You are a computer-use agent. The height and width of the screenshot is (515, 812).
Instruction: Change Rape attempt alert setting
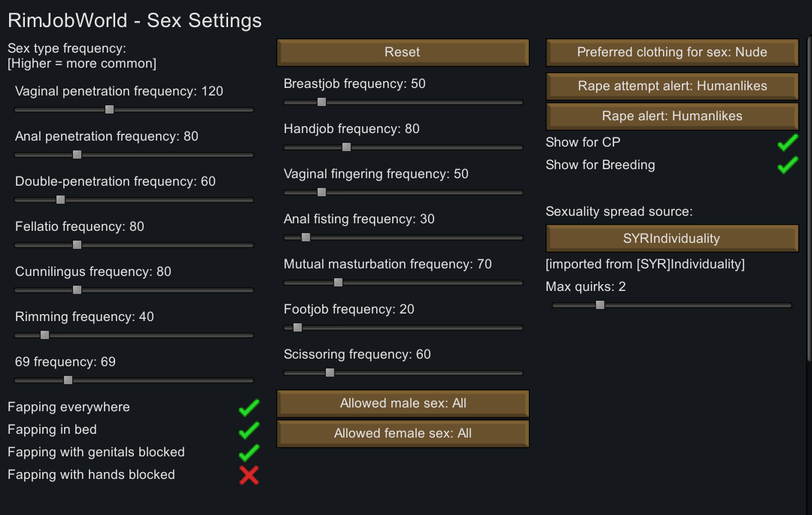[671, 86]
